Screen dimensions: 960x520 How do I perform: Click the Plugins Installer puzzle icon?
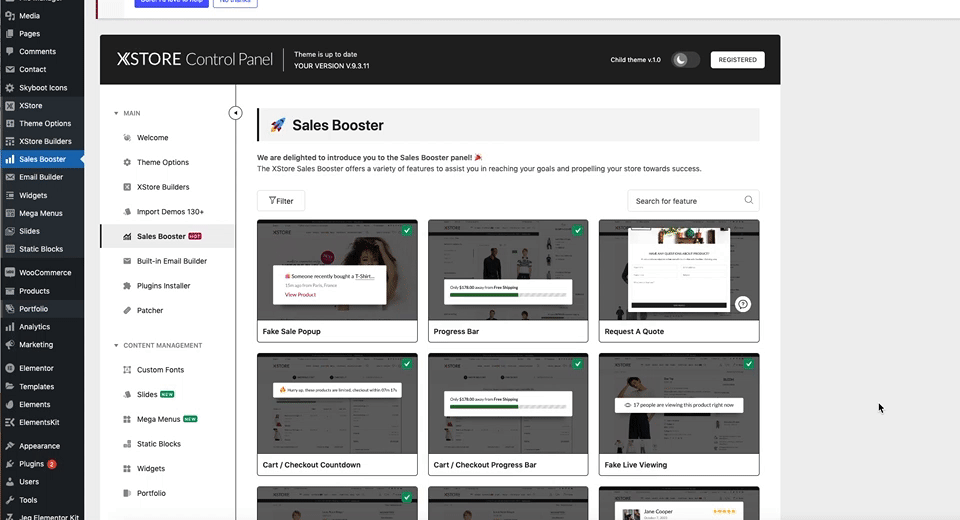(127, 285)
